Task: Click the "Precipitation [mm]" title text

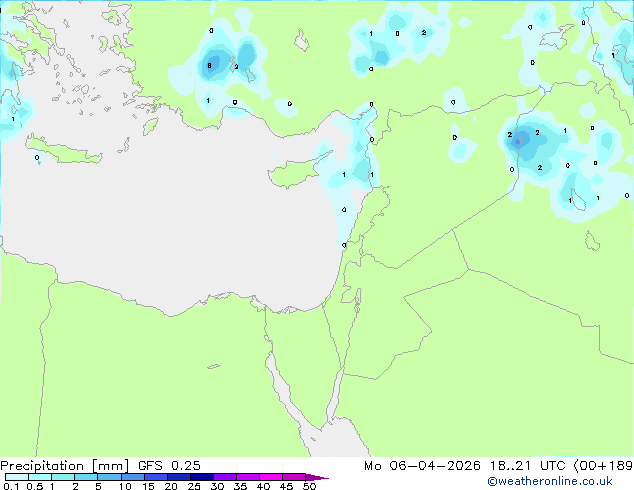Action: coord(65,466)
